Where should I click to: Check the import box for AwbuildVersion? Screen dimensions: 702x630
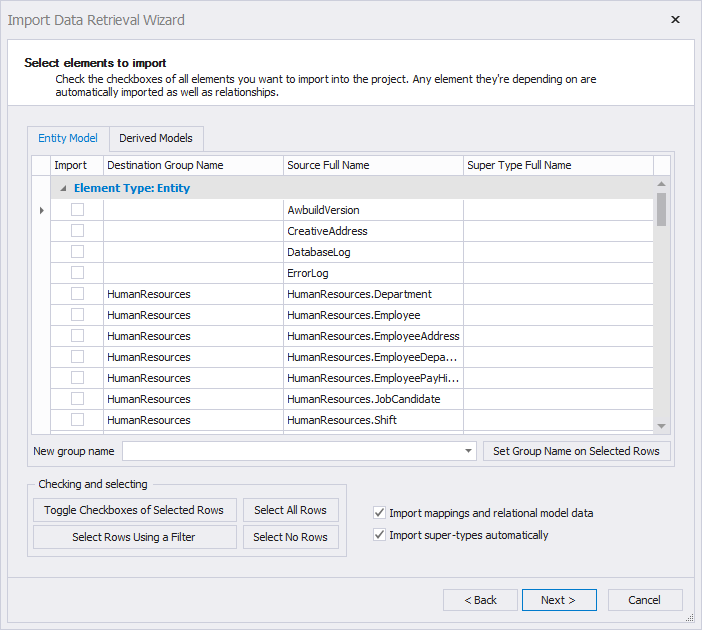(x=77, y=210)
